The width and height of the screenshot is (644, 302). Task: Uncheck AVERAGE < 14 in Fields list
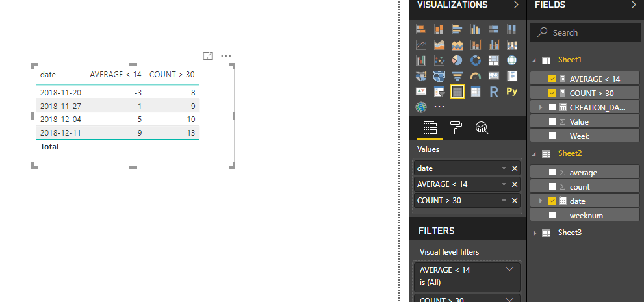552,79
